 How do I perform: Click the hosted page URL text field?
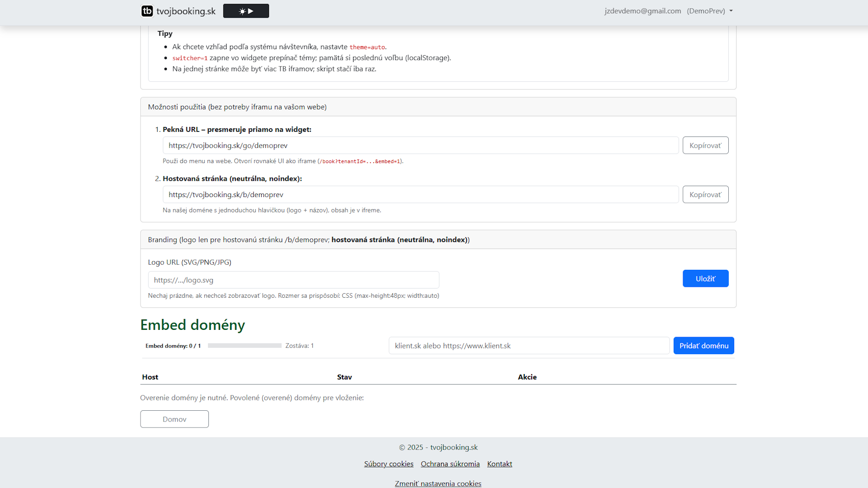420,195
